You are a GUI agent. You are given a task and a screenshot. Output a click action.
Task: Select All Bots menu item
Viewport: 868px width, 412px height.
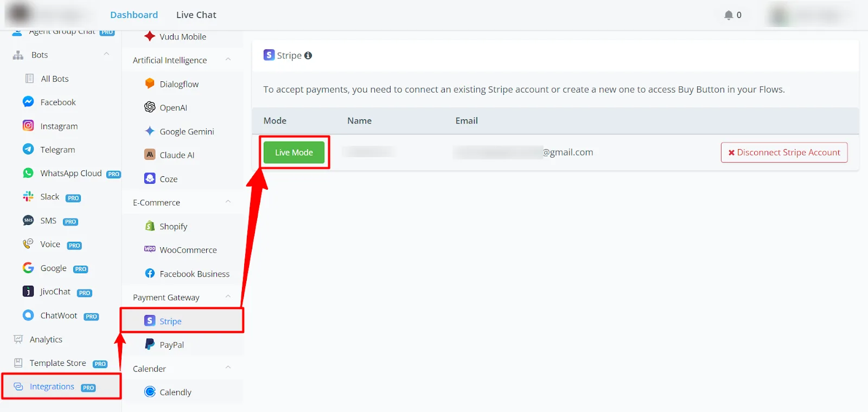click(x=55, y=79)
